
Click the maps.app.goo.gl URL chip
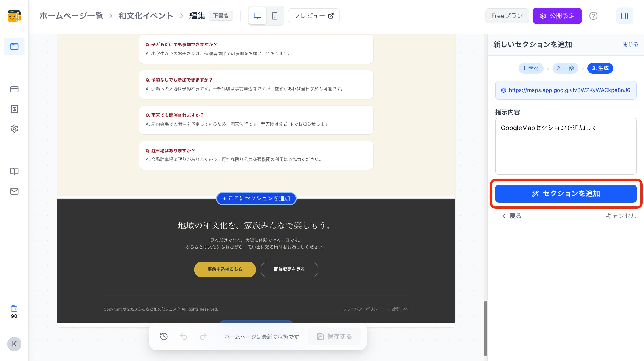[566, 90]
